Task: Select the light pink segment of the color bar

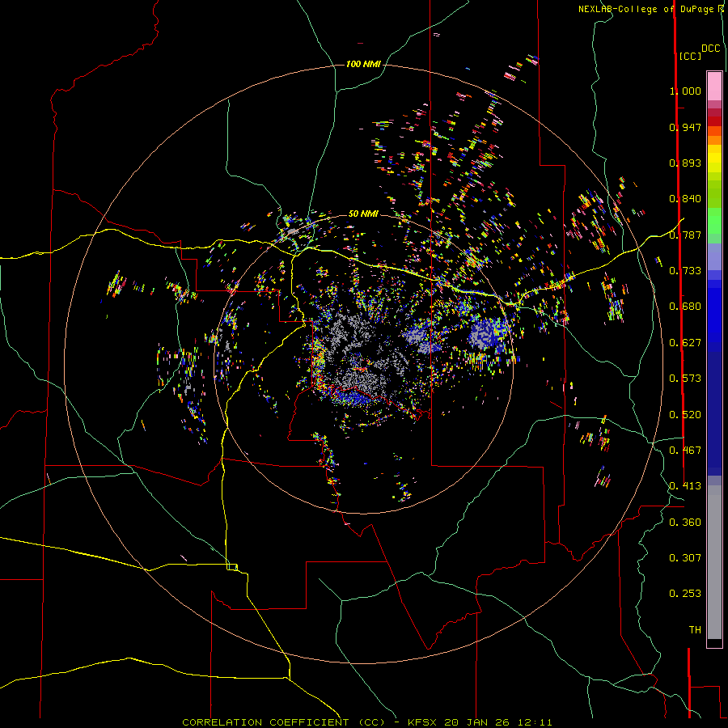Action: pos(714,87)
